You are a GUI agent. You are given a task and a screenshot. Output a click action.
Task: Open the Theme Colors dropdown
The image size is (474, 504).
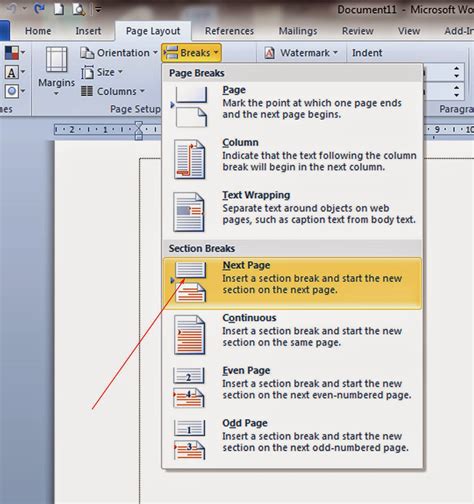coord(15,53)
